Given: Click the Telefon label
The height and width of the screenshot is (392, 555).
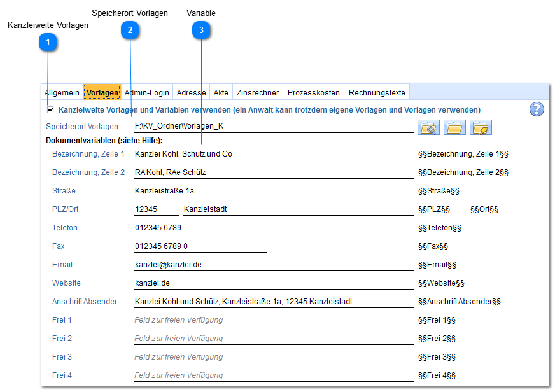Looking at the screenshot, I should click(65, 227).
